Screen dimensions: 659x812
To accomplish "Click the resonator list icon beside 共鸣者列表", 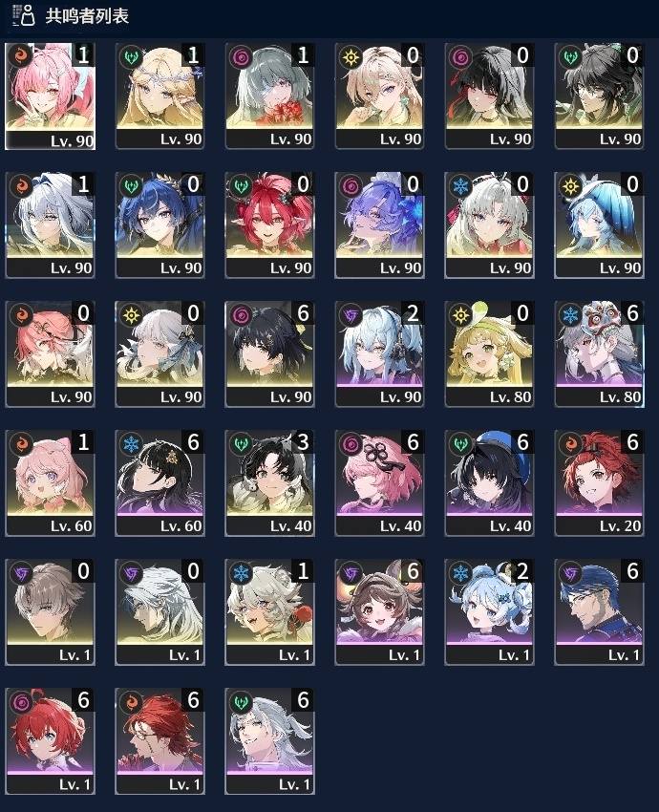I will tap(23, 15).
